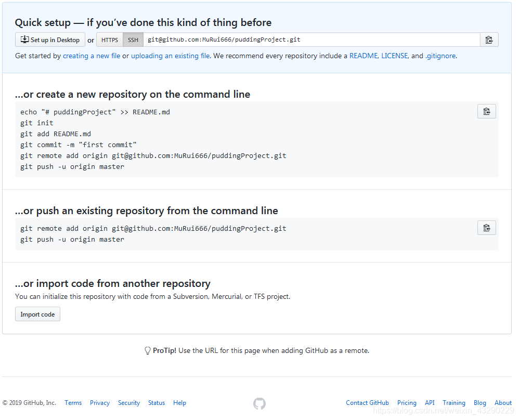Image resolution: width=519 pixels, height=420 pixels.
Task: Open the Training footer link
Action: 454,403
